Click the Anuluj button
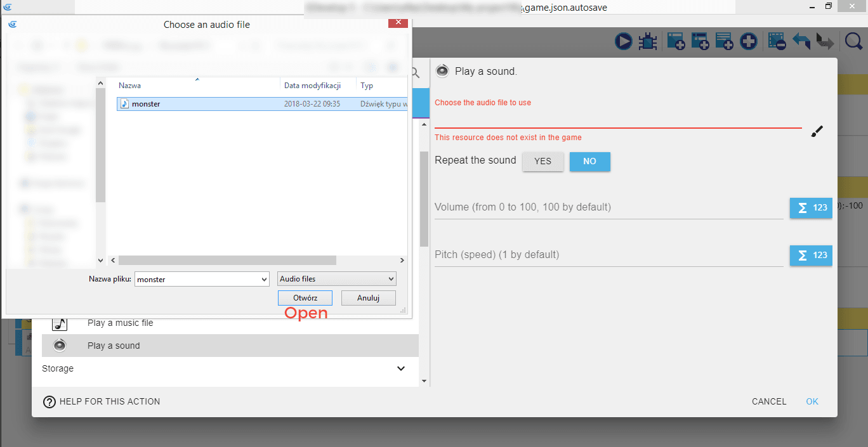Viewport: 868px width, 447px height. coord(368,298)
